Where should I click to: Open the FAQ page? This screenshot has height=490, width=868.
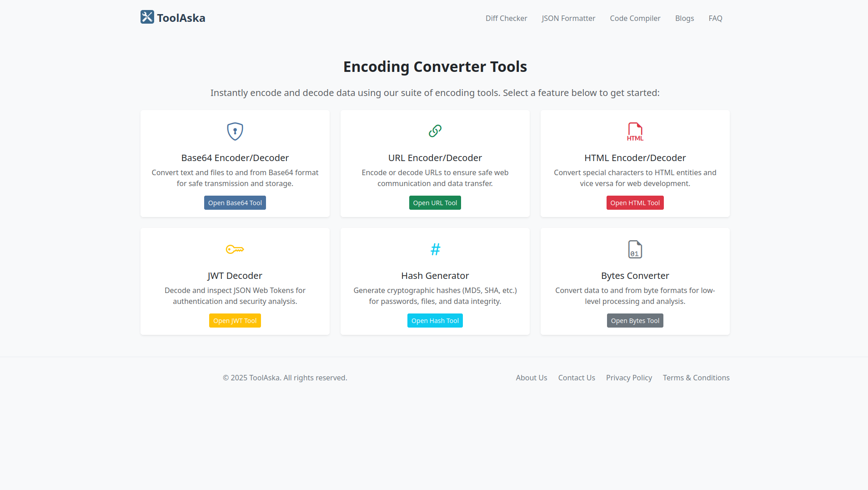click(715, 18)
